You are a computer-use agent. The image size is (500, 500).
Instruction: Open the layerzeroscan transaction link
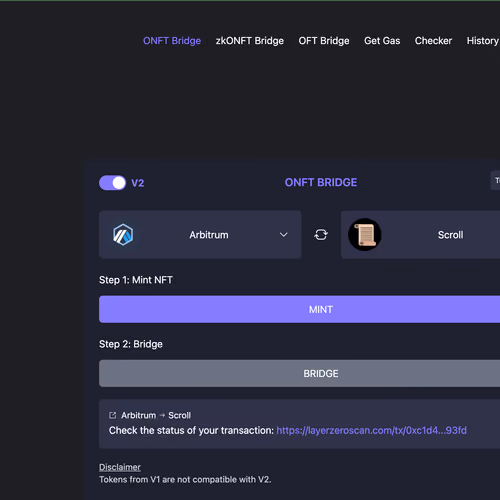[x=371, y=430]
